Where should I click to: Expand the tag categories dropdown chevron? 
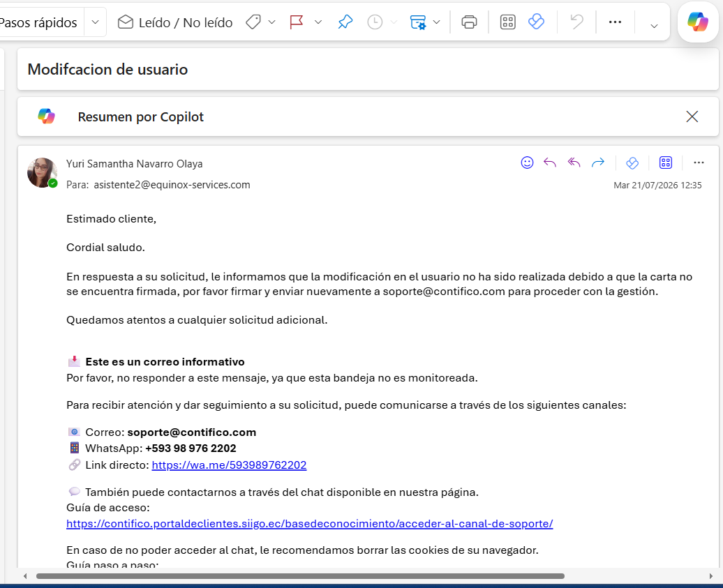271,22
